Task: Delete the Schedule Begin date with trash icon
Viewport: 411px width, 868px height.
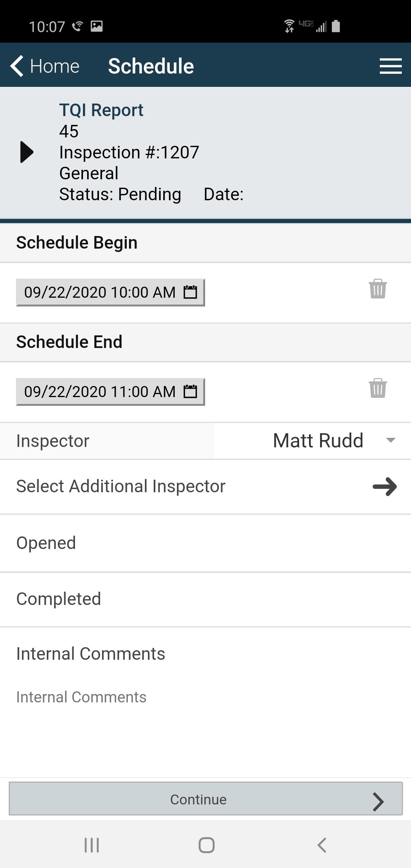Action: tap(378, 289)
